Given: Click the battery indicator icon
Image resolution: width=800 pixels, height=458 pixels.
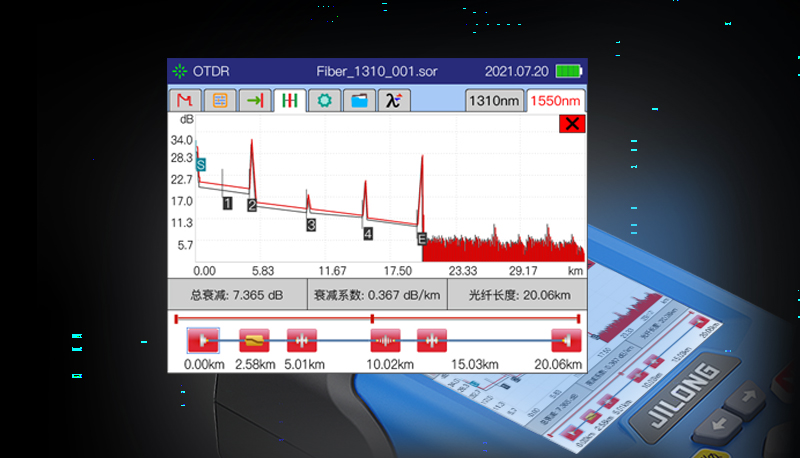Looking at the screenshot, I should pyautogui.click(x=569, y=71).
